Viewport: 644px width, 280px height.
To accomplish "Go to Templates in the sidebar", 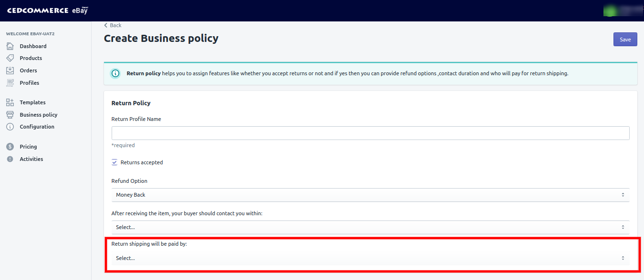I will coord(32,102).
